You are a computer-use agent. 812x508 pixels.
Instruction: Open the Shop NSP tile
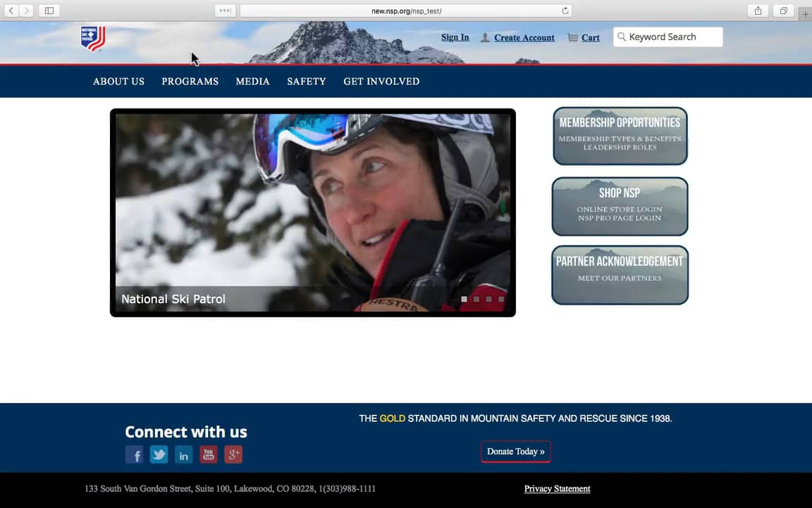pyautogui.click(x=620, y=206)
